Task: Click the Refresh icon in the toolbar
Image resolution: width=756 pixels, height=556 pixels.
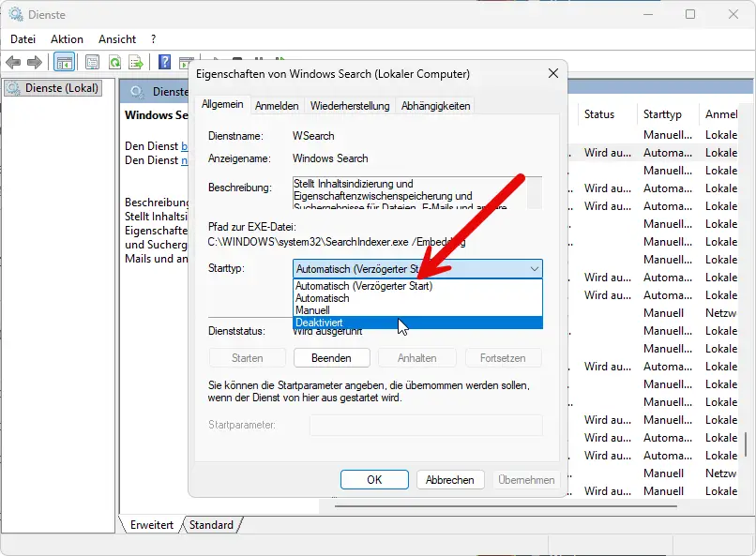Action: [x=113, y=61]
